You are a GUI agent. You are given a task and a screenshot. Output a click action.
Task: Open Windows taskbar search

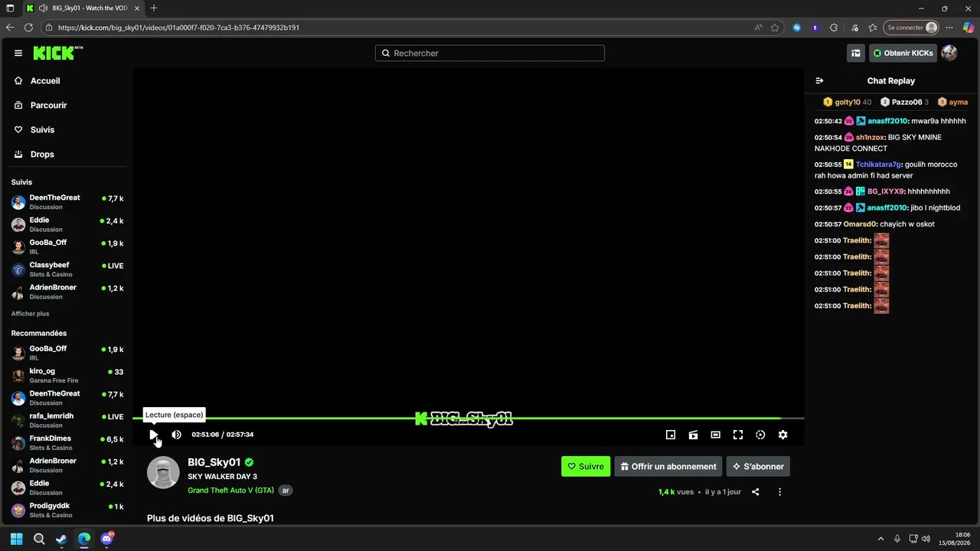tap(39, 539)
